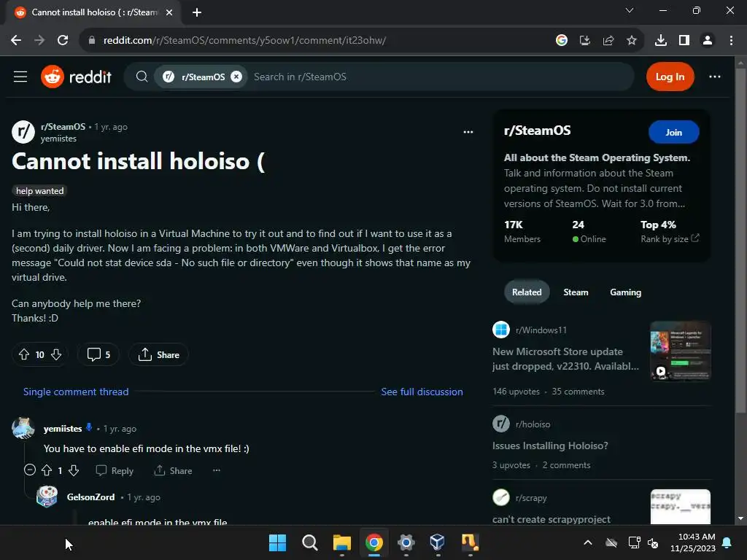Select the Gaming tab
The height and width of the screenshot is (560, 747).
tap(625, 292)
